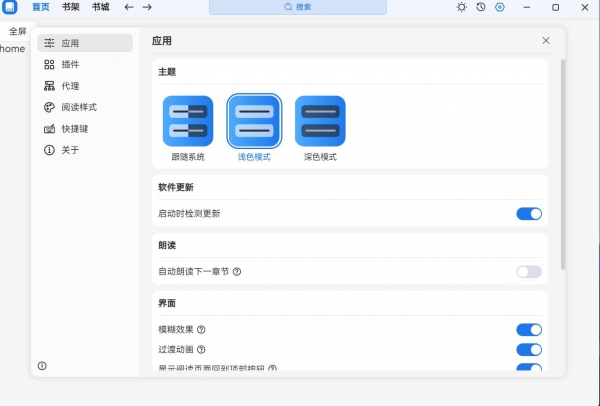The height and width of the screenshot is (406, 600).
Task: Open the 首页 tab
Action: [x=41, y=7]
